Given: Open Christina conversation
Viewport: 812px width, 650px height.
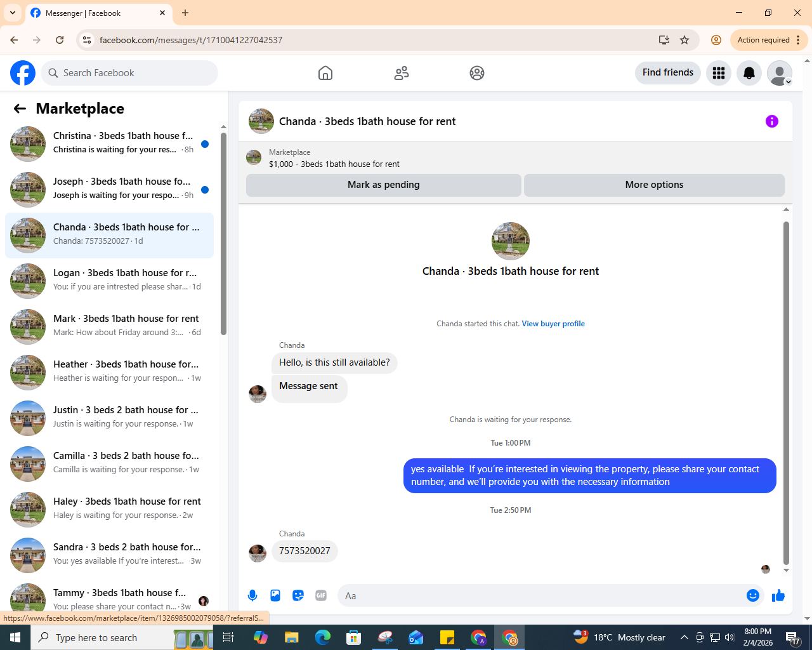Looking at the screenshot, I should [x=109, y=144].
